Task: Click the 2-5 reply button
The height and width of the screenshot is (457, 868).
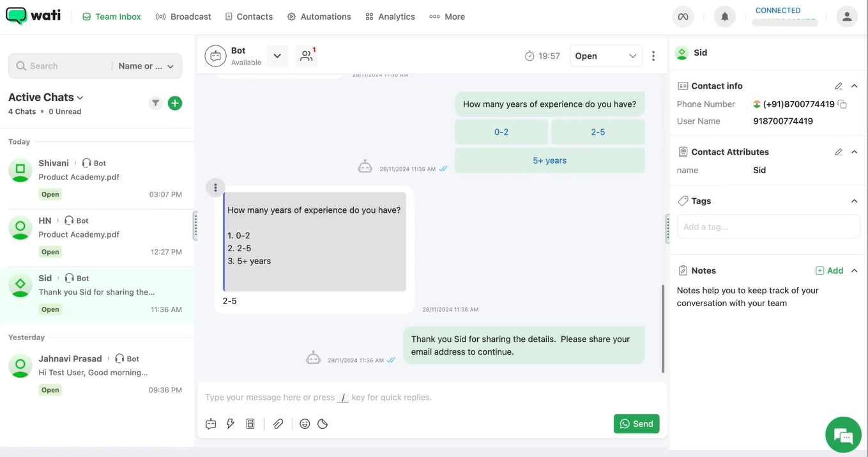Action: pos(598,132)
